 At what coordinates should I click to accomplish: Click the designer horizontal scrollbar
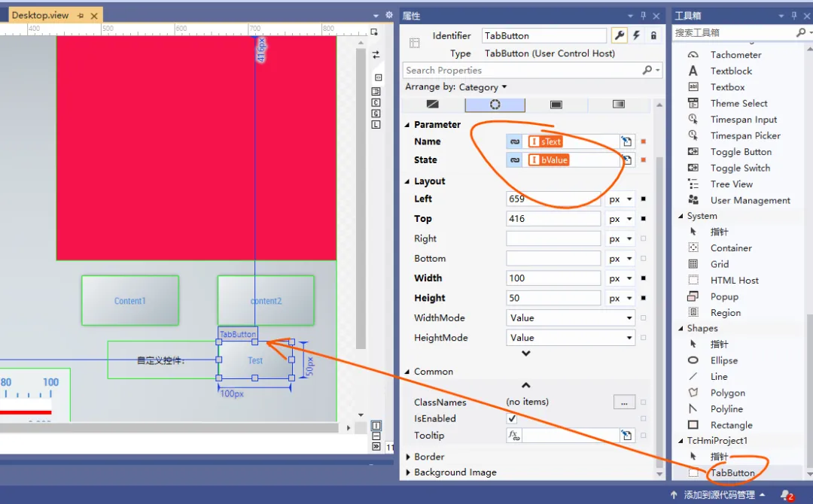click(x=169, y=428)
